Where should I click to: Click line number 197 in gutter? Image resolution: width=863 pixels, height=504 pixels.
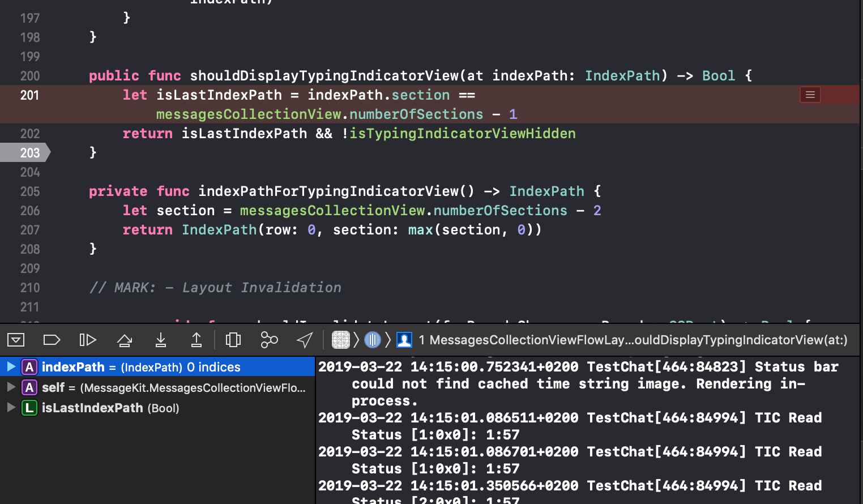coord(29,18)
